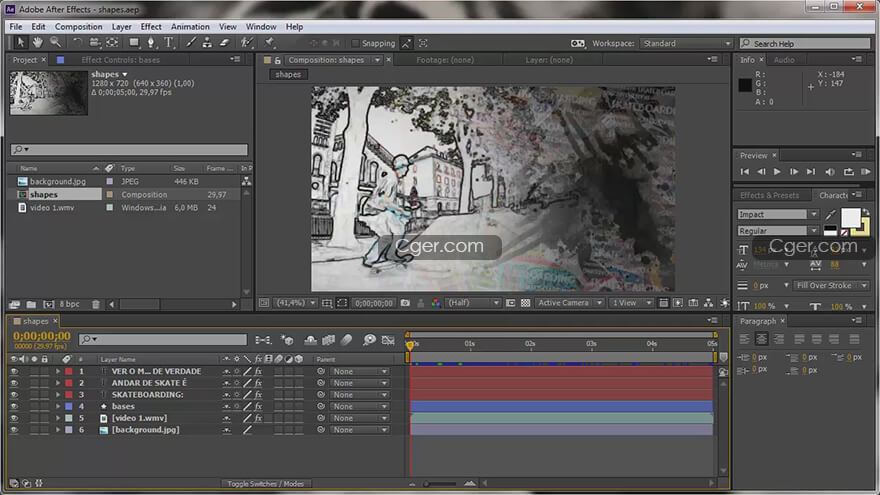This screenshot has height=495, width=880.
Task: Select the Clone Stamp tool
Action: pyautogui.click(x=207, y=43)
